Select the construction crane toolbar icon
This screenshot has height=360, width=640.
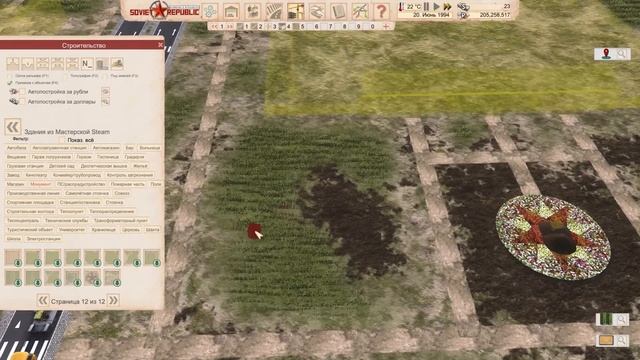[295, 11]
